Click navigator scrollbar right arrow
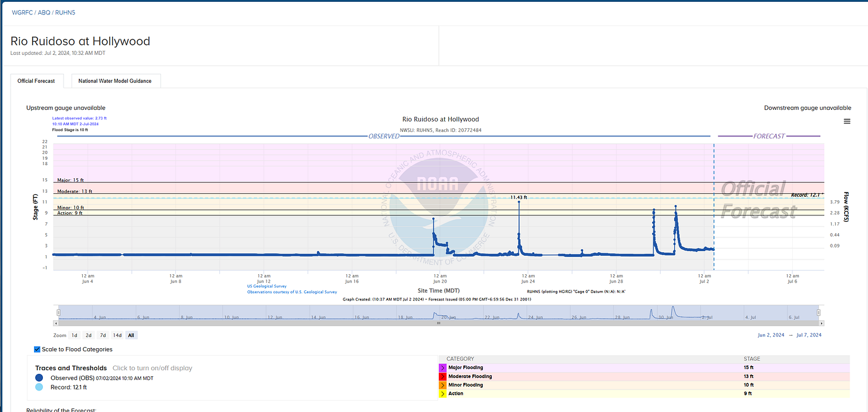 [822, 323]
